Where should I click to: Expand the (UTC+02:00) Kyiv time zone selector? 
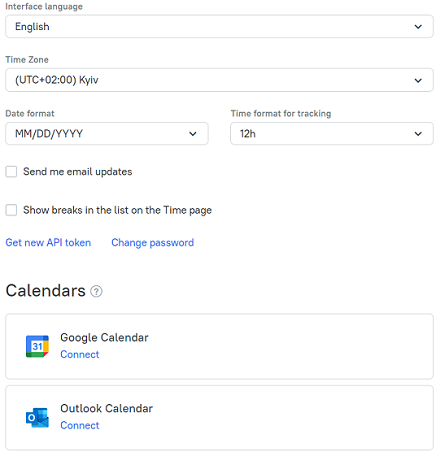[219, 80]
